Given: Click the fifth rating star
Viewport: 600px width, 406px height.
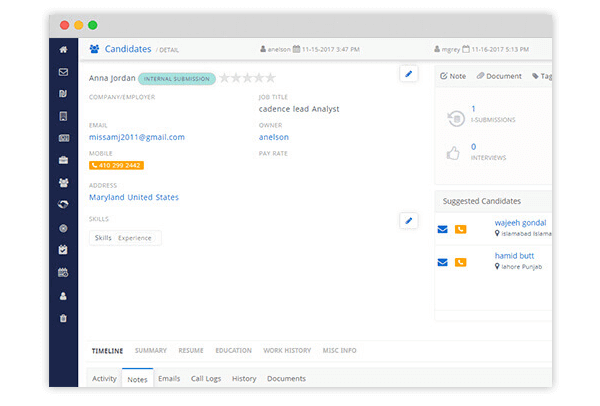Looking at the screenshot, I should (x=271, y=78).
